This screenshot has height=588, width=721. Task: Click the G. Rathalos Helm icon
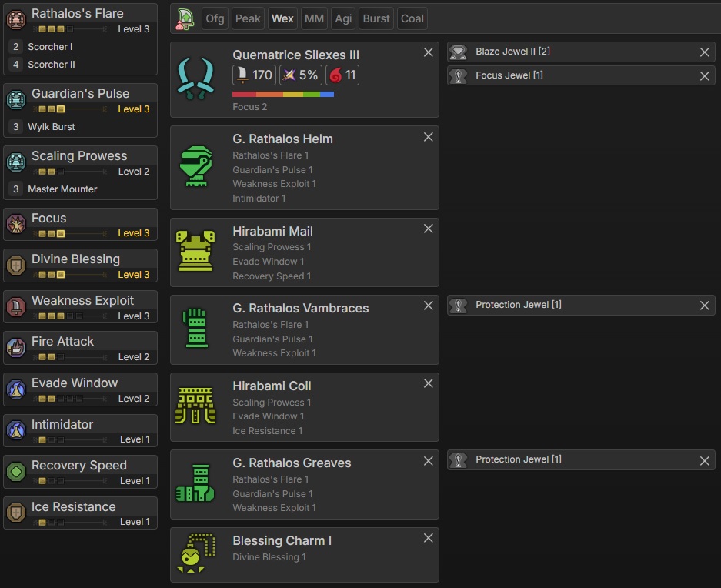pos(196,167)
